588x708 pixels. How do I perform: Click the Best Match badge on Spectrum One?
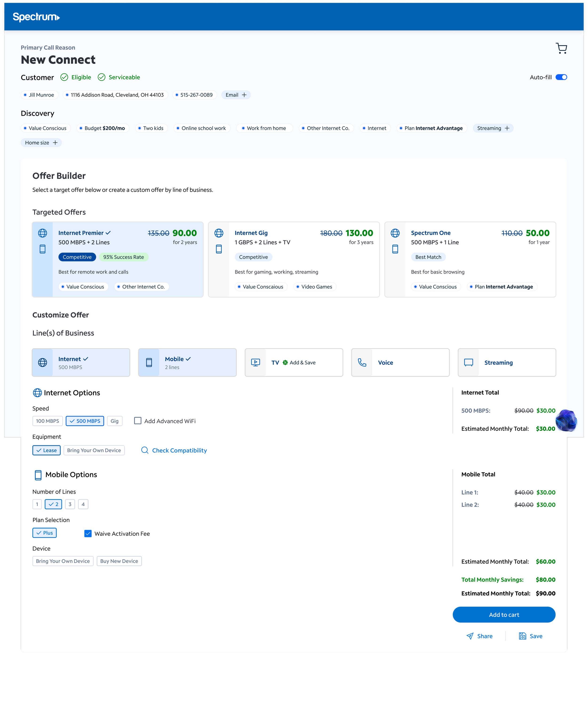pyautogui.click(x=429, y=257)
